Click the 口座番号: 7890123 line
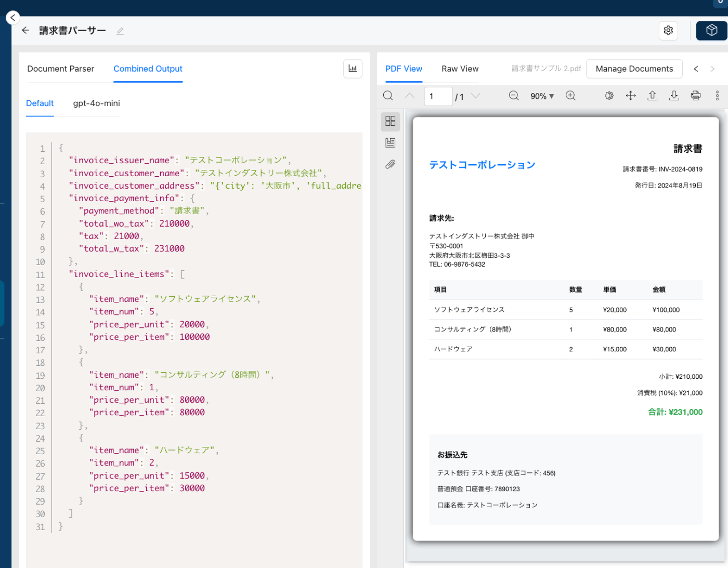The width and height of the screenshot is (728, 568). pos(492,489)
